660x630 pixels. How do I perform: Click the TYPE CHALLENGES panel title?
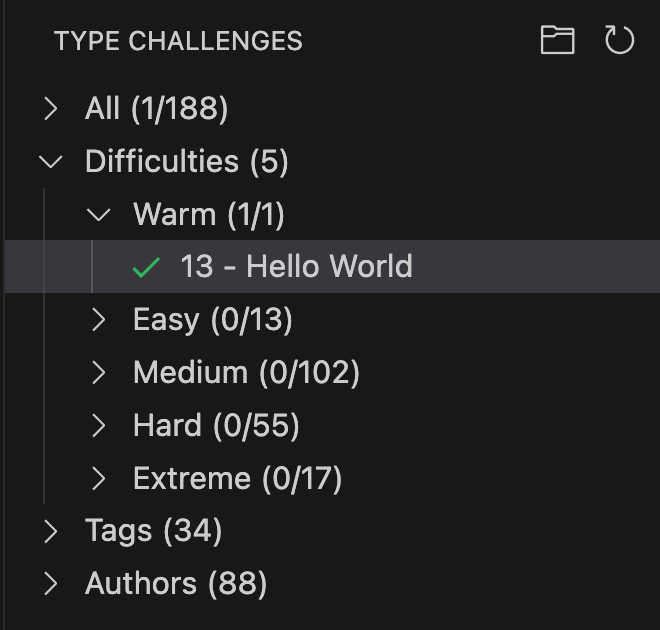[178, 41]
